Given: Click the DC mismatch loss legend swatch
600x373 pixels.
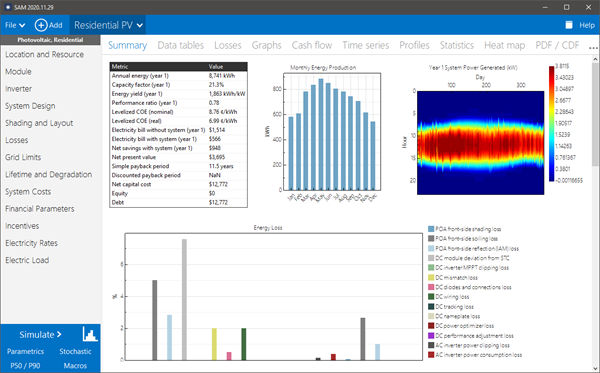Looking at the screenshot, I should (x=431, y=277).
